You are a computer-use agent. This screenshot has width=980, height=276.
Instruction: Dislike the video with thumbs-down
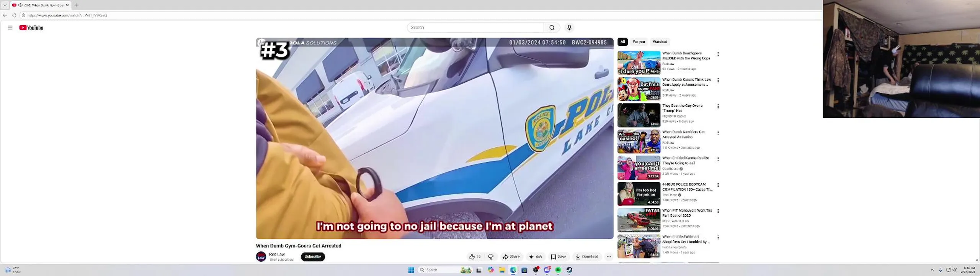coord(491,257)
